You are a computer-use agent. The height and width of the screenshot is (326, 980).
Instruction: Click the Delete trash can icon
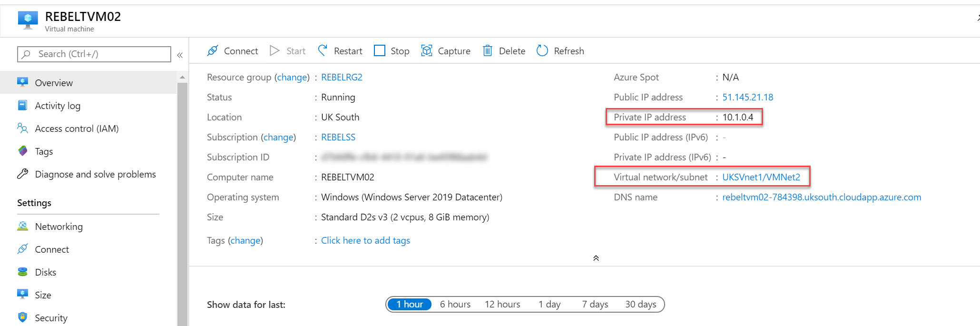point(488,50)
